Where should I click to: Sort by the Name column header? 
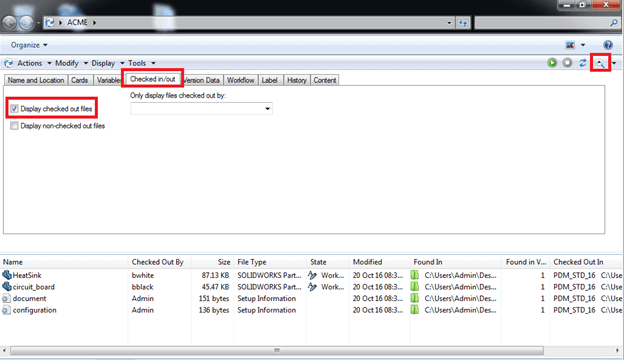[x=64, y=262]
